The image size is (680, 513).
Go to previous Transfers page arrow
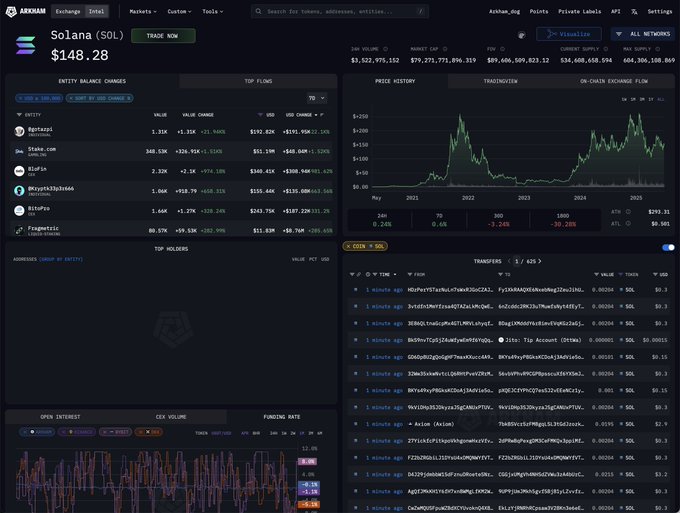tap(509, 261)
